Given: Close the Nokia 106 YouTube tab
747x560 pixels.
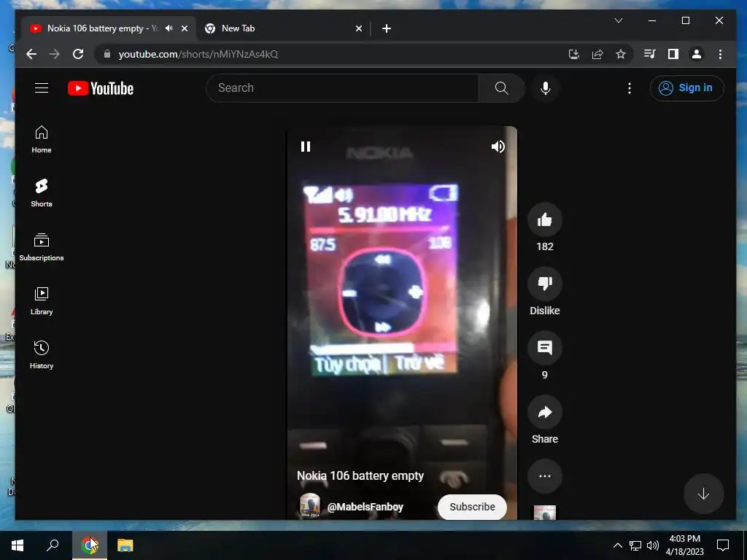Looking at the screenshot, I should coord(185,28).
